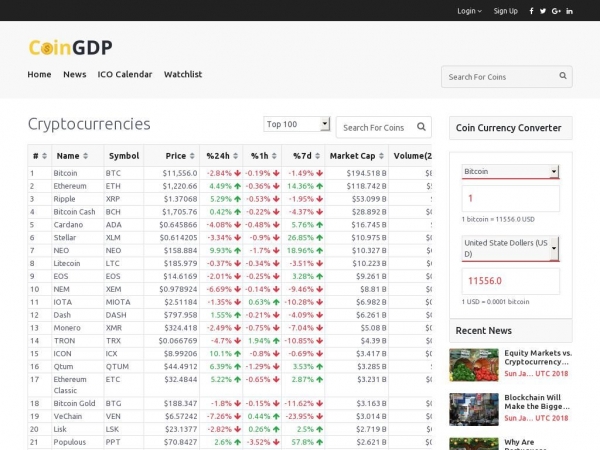Open the Twitter social icon
This screenshot has width=600, height=450.
click(543, 11)
